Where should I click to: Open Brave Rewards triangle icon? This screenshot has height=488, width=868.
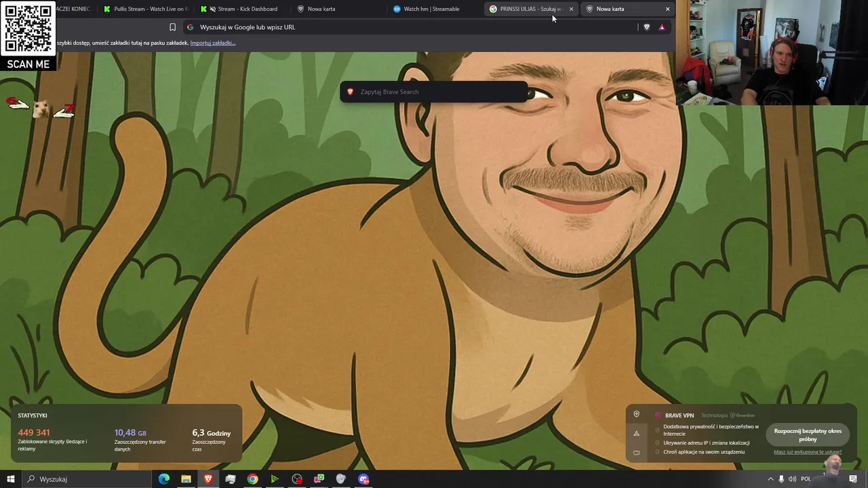[662, 27]
